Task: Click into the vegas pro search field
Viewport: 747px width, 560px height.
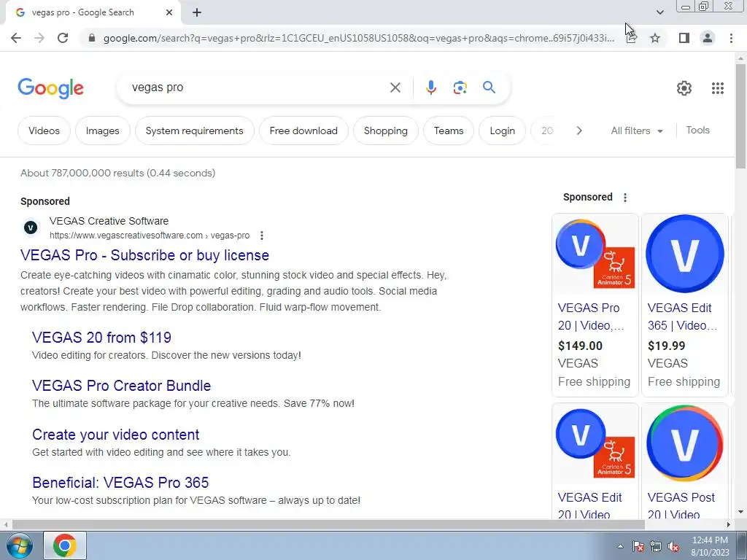Action: click(x=258, y=87)
